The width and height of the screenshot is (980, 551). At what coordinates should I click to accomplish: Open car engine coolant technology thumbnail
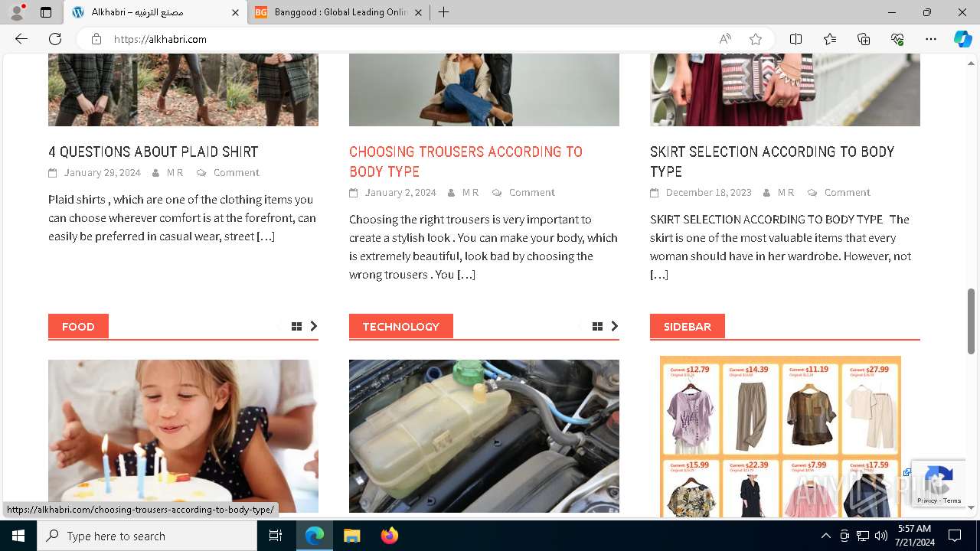[x=484, y=436]
